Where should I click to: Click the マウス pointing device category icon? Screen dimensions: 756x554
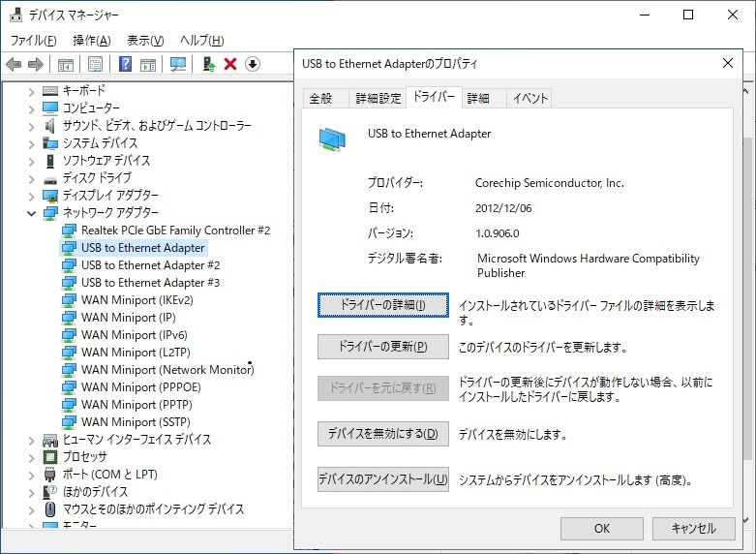(50, 508)
